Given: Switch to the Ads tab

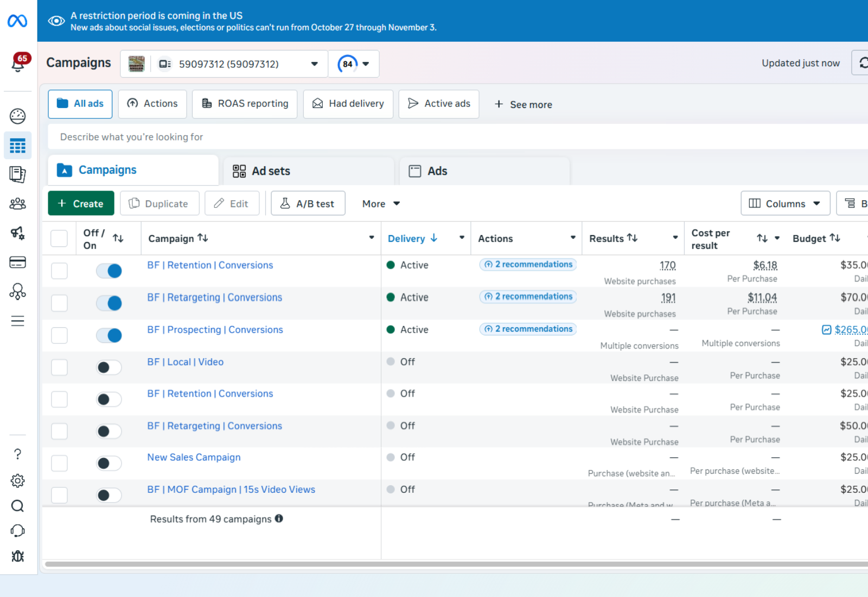Looking at the screenshot, I should pos(484,171).
